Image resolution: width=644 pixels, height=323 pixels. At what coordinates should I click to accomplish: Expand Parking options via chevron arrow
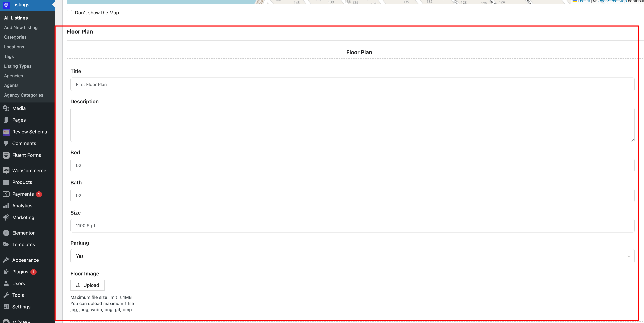coord(629,256)
